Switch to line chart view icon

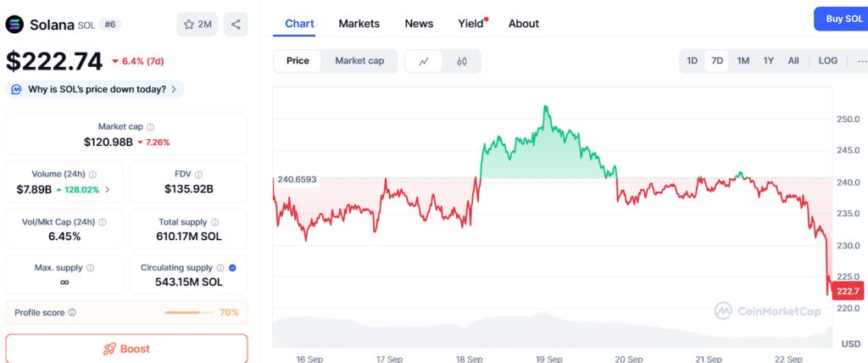(x=424, y=62)
